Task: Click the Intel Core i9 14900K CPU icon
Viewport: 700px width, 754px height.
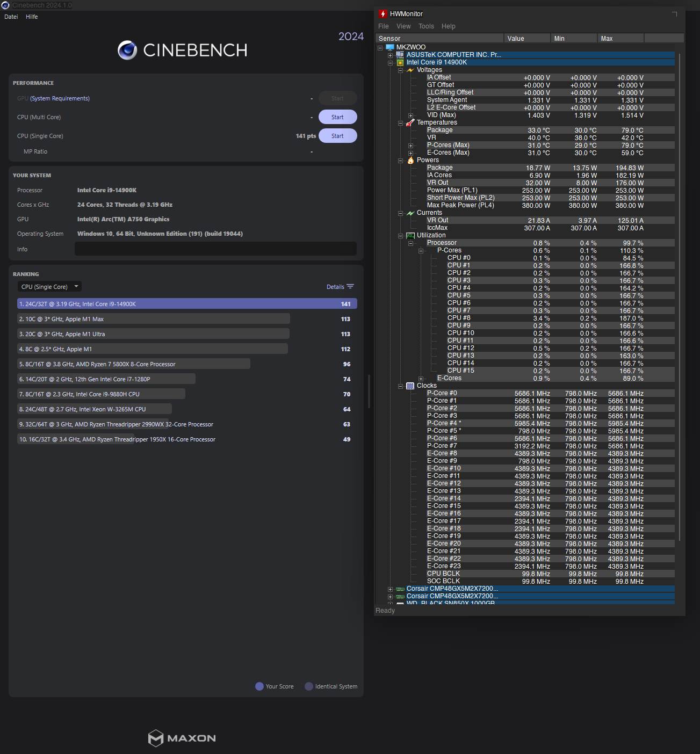Action: tap(400, 62)
